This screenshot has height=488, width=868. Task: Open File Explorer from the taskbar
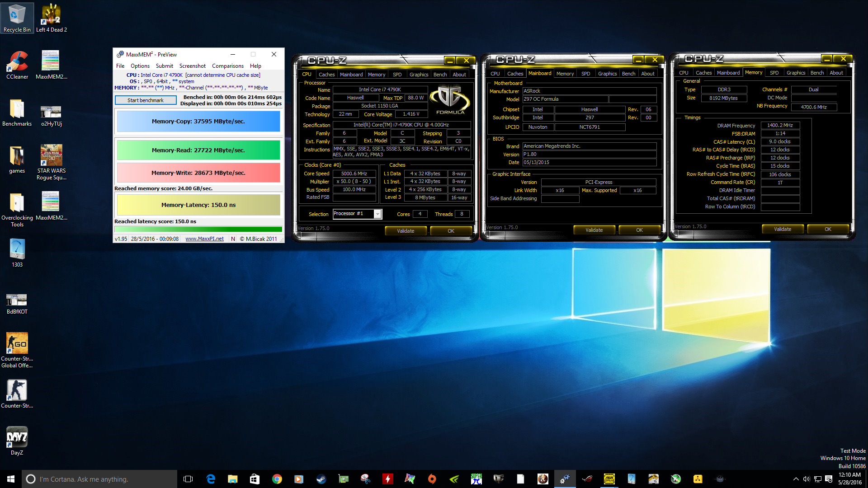pyautogui.click(x=232, y=479)
